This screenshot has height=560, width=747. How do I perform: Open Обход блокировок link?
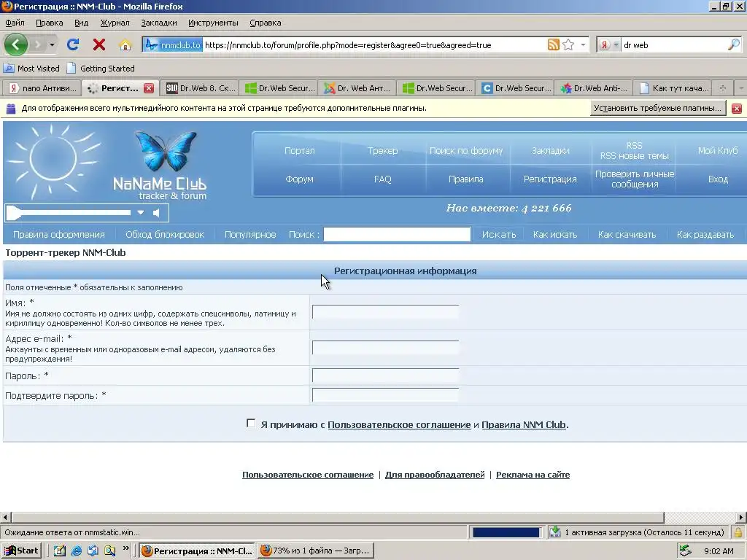(x=164, y=234)
